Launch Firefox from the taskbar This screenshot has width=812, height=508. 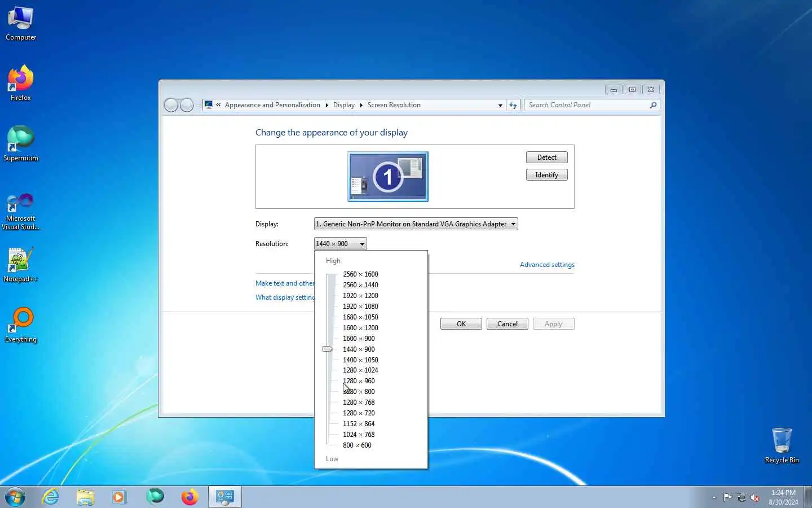[x=189, y=497]
